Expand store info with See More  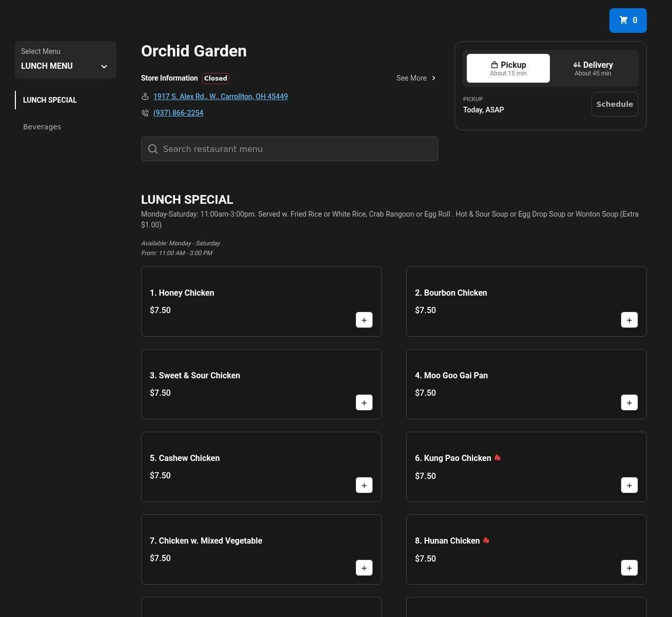pyautogui.click(x=416, y=78)
